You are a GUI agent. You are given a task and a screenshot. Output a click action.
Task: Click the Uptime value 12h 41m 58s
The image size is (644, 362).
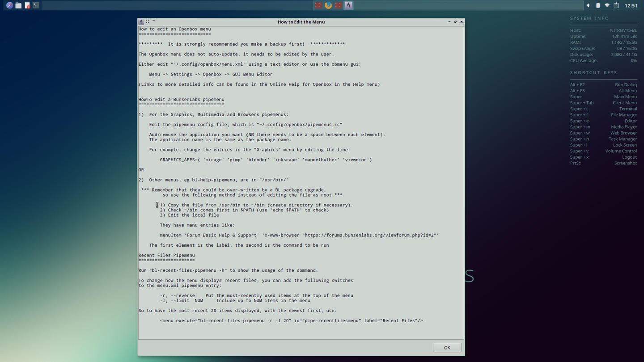click(624, 37)
